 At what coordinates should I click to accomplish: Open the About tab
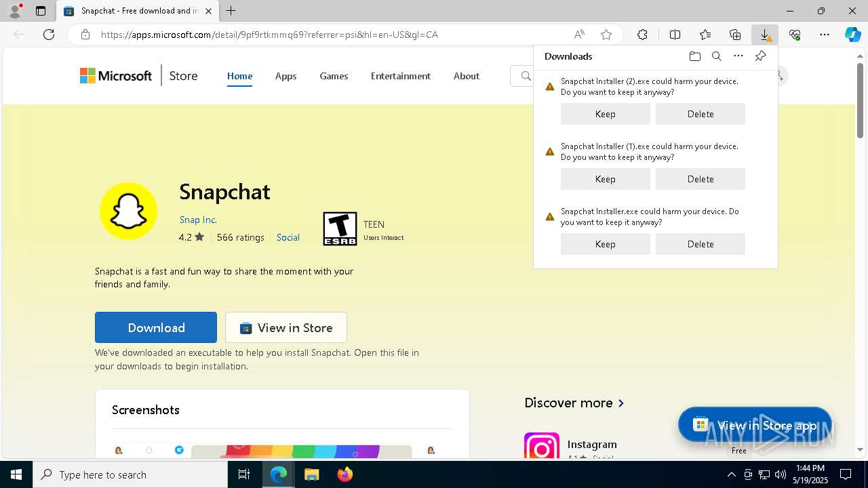(x=466, y=76)
